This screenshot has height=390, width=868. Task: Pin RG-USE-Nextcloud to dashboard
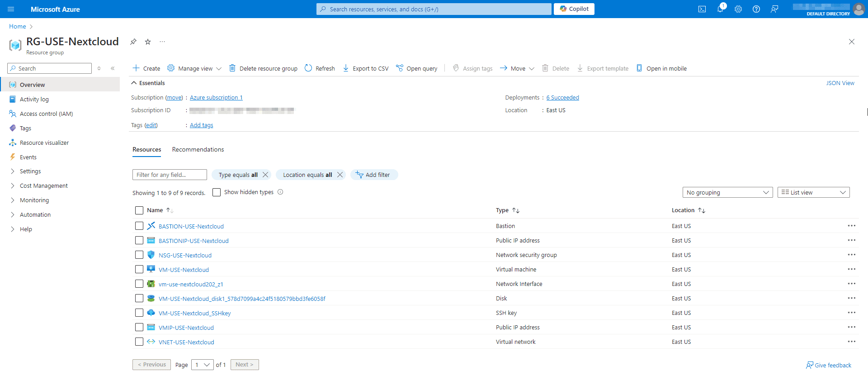coord(133,42)
